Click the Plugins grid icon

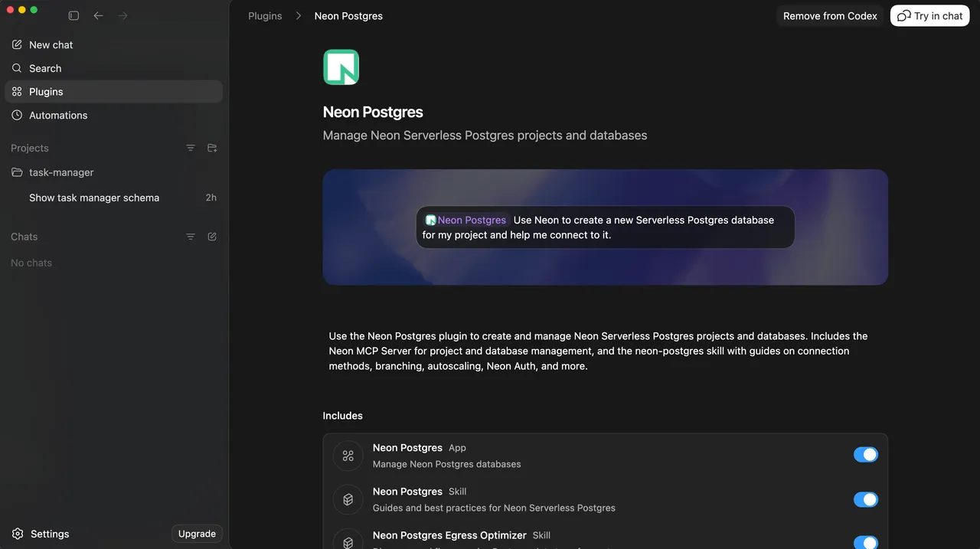[17, 91]
